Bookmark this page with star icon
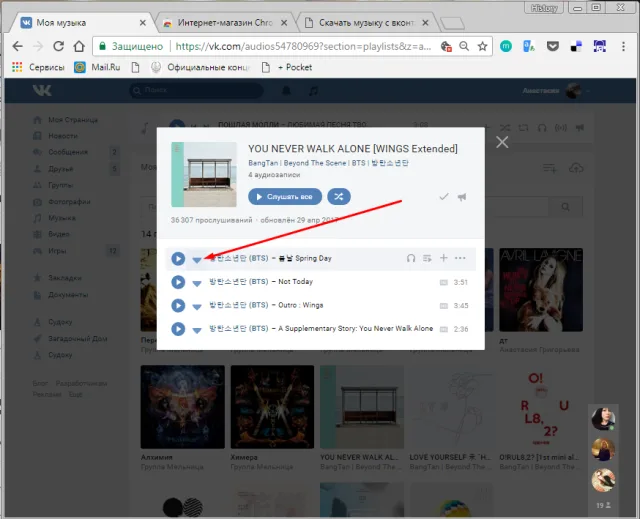640x519 pixels. 482,46
